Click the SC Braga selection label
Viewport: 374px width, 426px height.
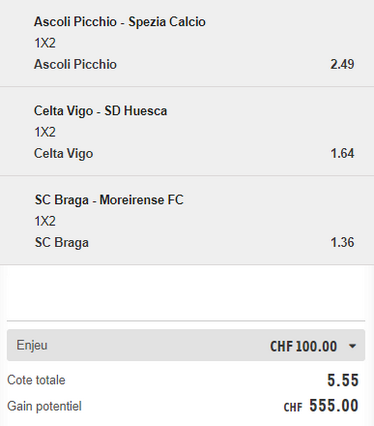[x=62, y=243]
